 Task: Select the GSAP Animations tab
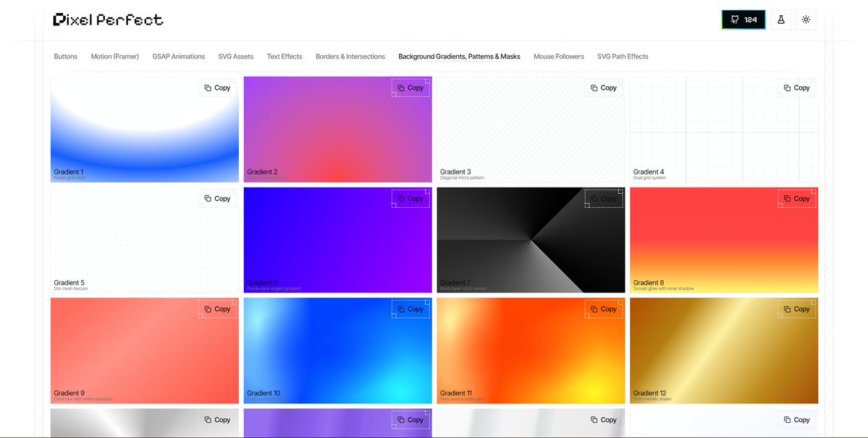click(x=178, y=56)
